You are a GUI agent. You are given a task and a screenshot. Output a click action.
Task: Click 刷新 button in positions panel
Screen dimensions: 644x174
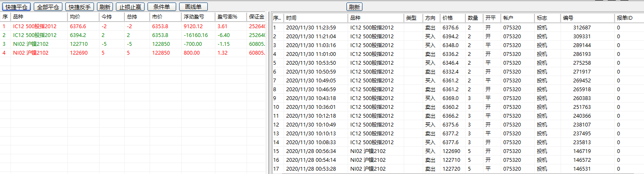105,7
